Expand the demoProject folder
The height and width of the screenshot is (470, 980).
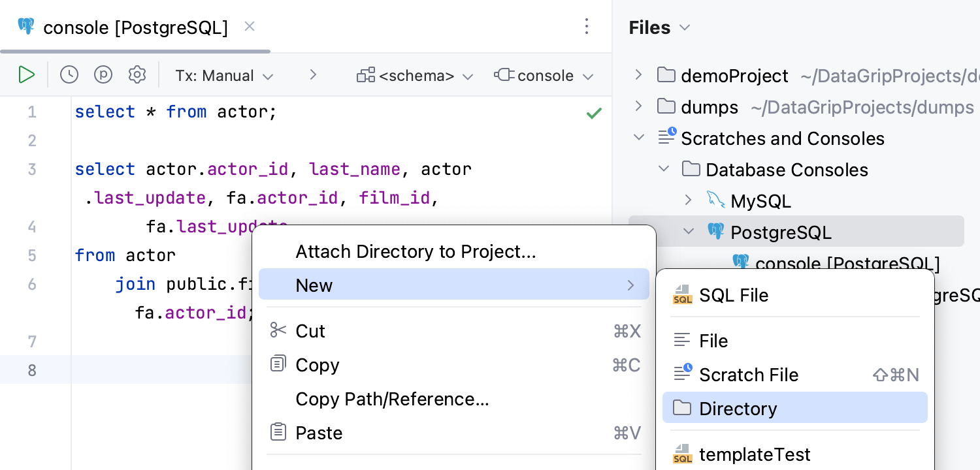click(x=639, y=75)
